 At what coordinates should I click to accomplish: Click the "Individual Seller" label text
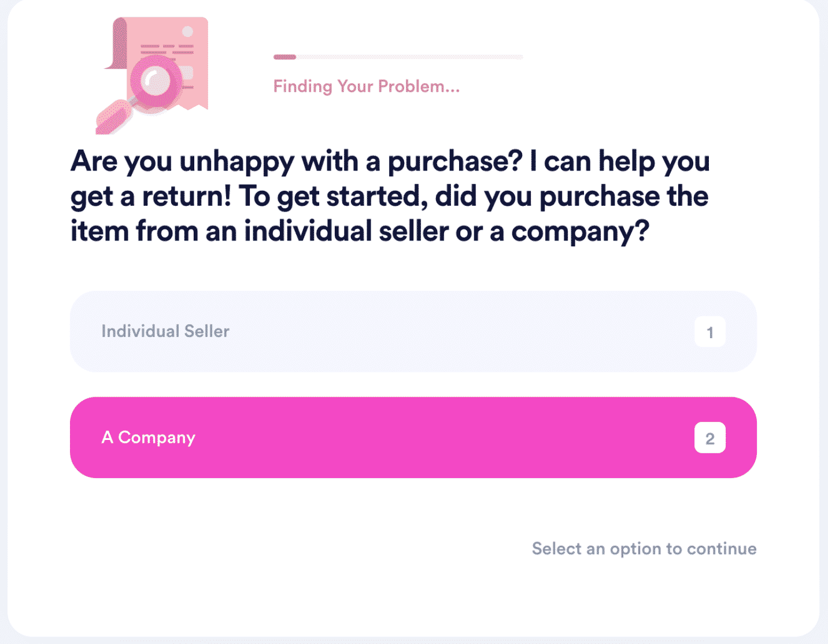(x=165, y=331)
